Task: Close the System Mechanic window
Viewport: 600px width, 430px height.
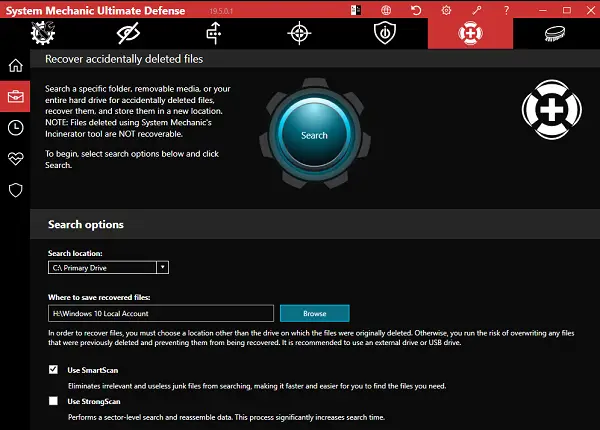Action: pos(591,10)
